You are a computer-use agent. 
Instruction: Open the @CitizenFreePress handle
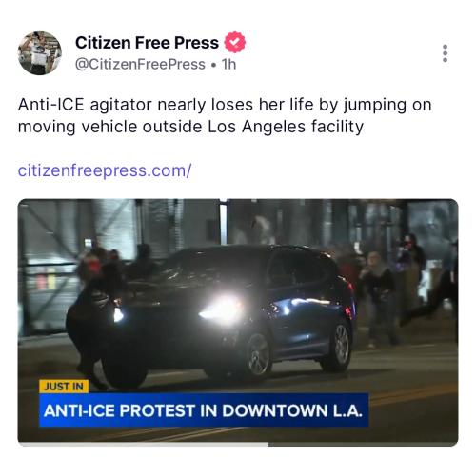[x=140, y=65]
